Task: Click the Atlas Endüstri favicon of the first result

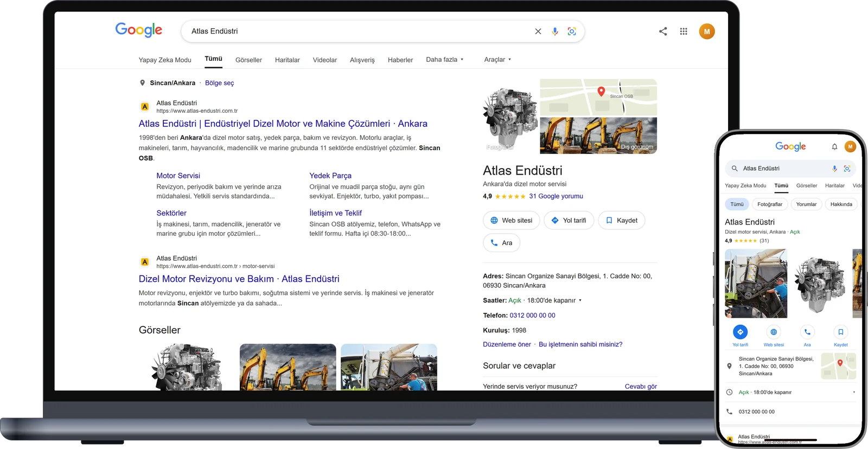Action: [x=145, y=107]
